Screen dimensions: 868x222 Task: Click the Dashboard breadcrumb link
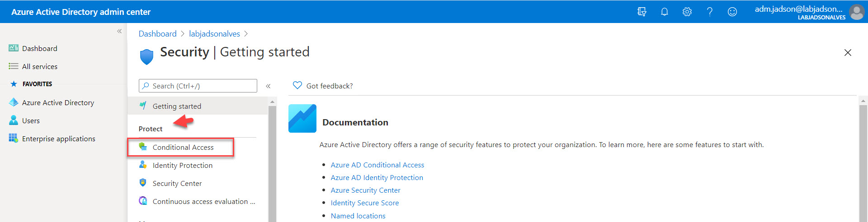[157, 34]
